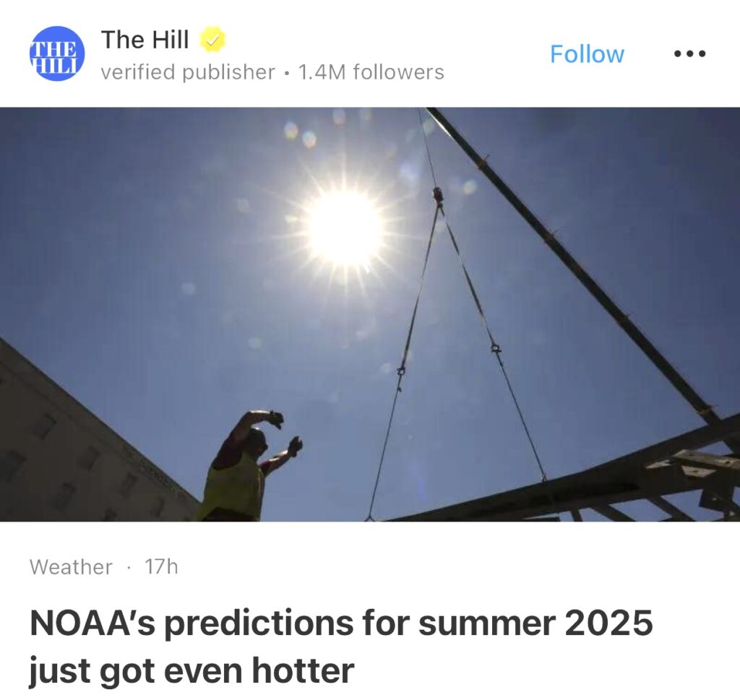Tap the worker in the yellow vest
The height and width of the screenshot is (700, 740).
tap(235, 480)
